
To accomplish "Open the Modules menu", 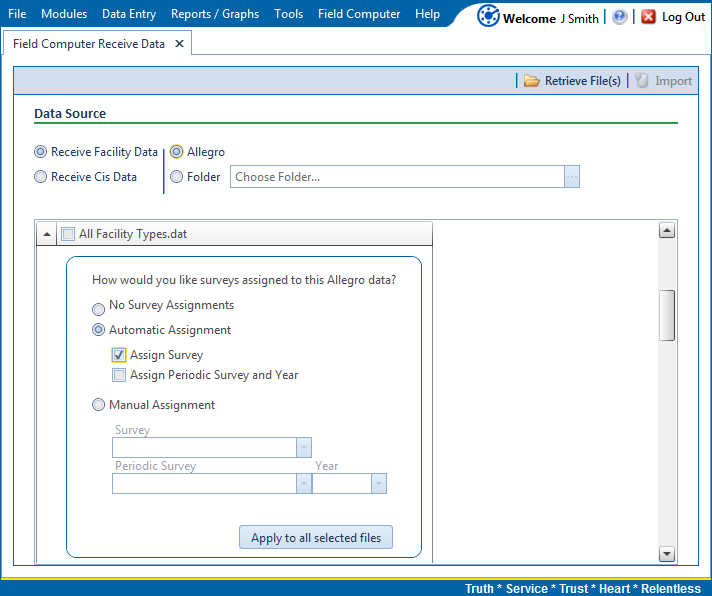I will pos(64,14).
